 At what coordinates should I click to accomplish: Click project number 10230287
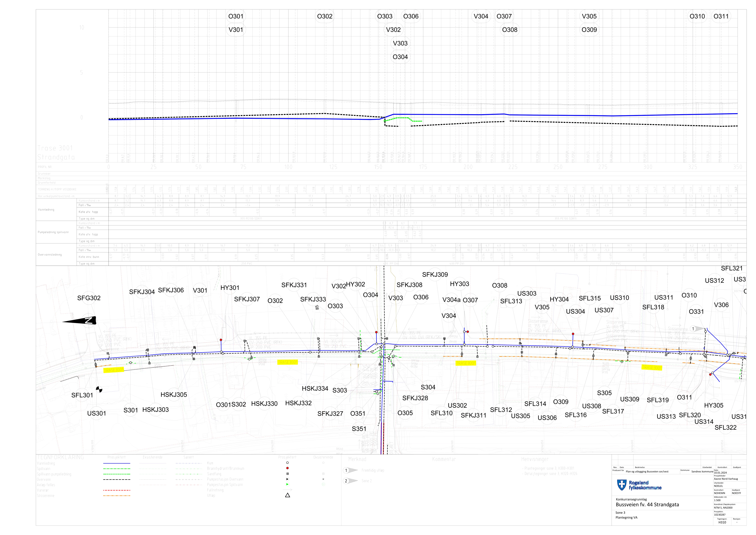719,515
